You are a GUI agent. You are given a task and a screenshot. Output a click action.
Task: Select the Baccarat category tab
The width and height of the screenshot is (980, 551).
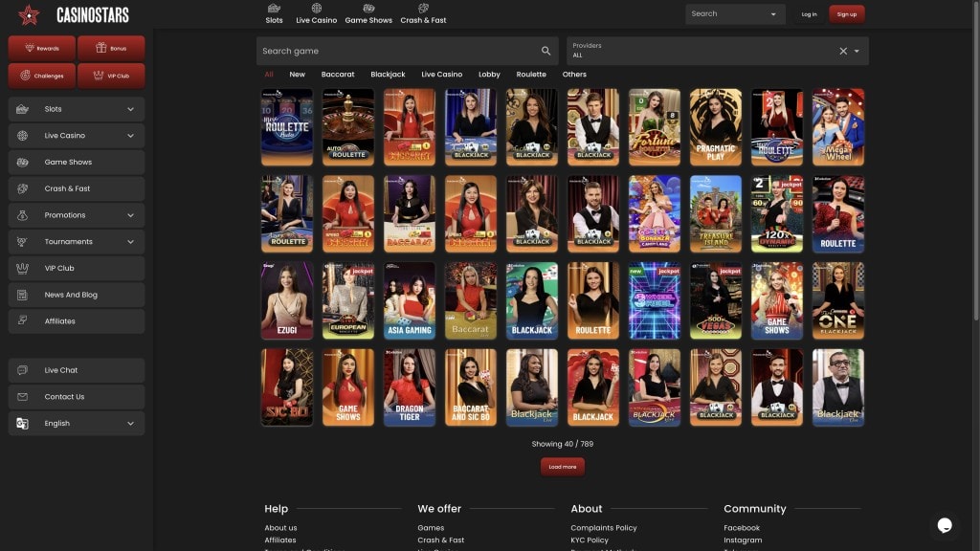pos(338,75)
